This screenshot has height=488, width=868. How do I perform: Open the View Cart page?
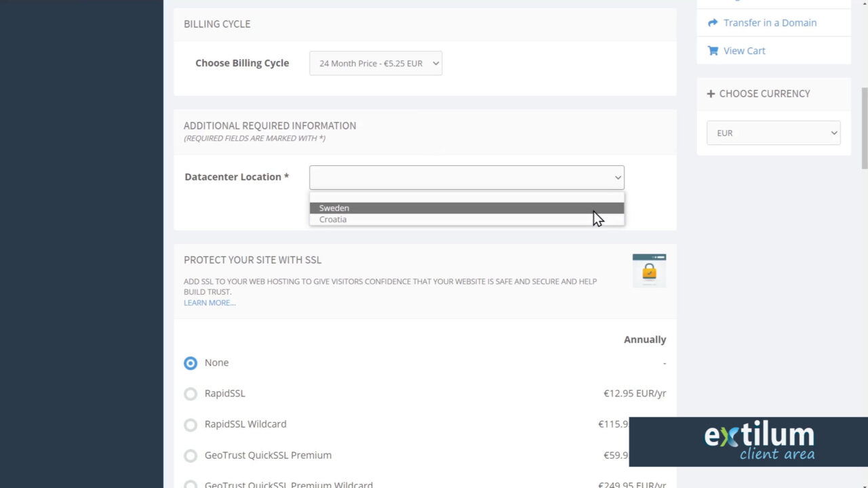coord(744,50)
